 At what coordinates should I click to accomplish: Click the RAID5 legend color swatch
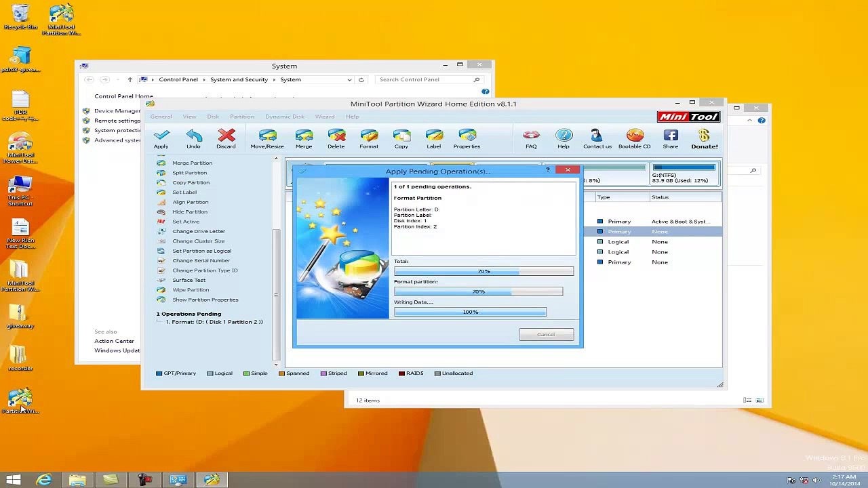click(x=401, y=373)
